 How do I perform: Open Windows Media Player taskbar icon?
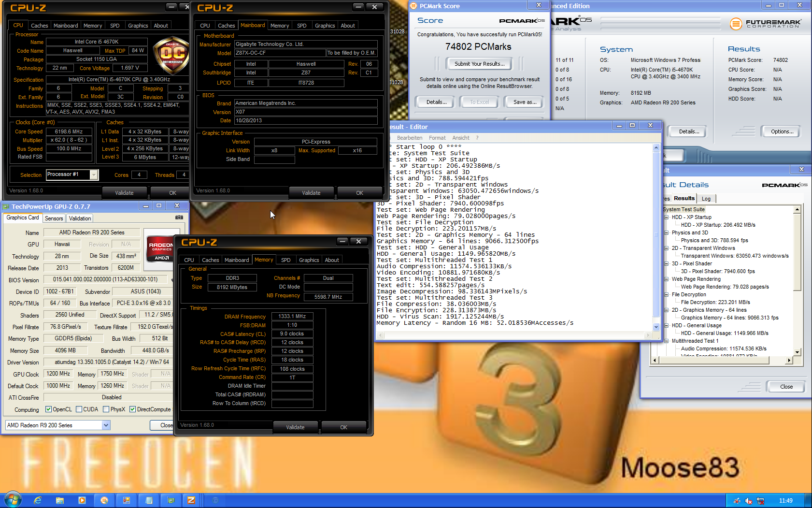tap(82, 500)
